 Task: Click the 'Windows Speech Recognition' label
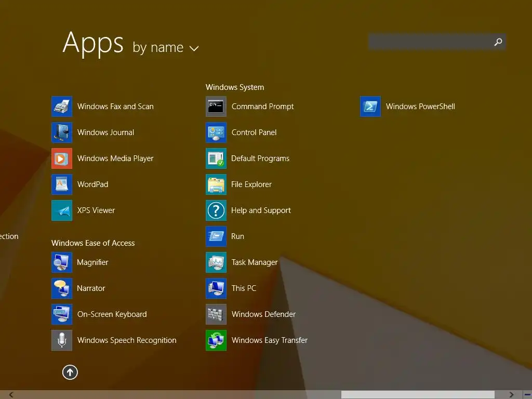click(127, 340)
